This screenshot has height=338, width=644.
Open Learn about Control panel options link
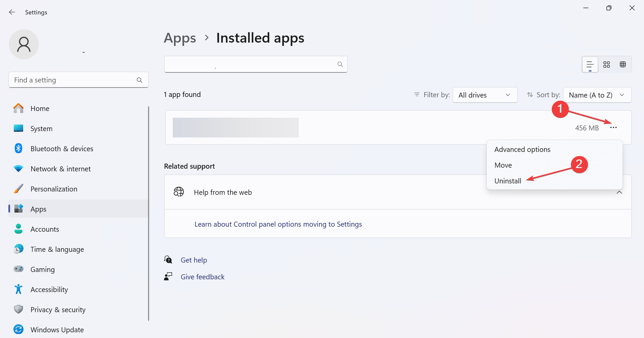coord(278,224)
